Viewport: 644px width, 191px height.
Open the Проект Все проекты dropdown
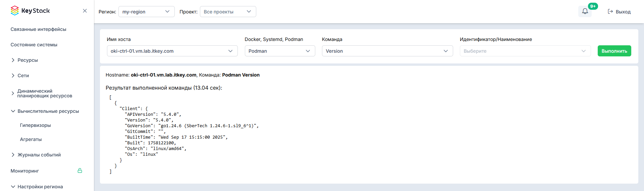tap(228, 12)
